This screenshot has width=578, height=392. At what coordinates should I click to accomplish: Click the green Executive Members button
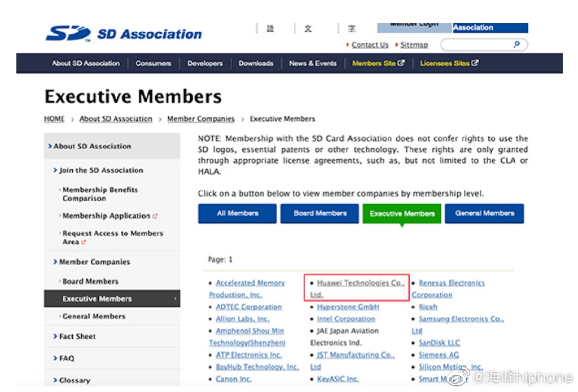click(x=402, y=214)
